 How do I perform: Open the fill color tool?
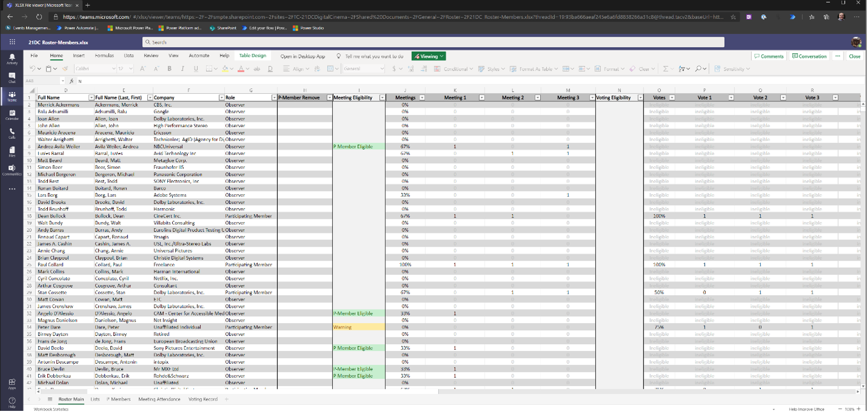click(x=225, y=69)
